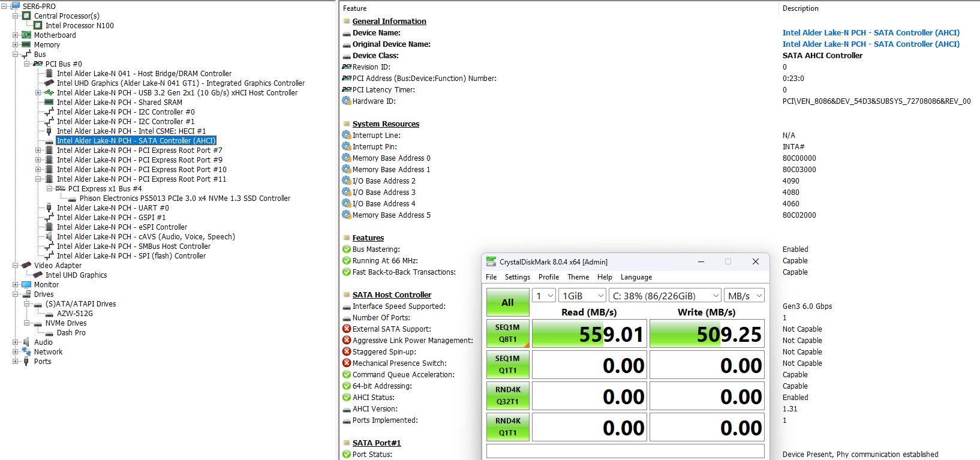980x460 pixels.
Task: Click the Staggered Spin-up red X icon
Action: (x=347, y=351)
